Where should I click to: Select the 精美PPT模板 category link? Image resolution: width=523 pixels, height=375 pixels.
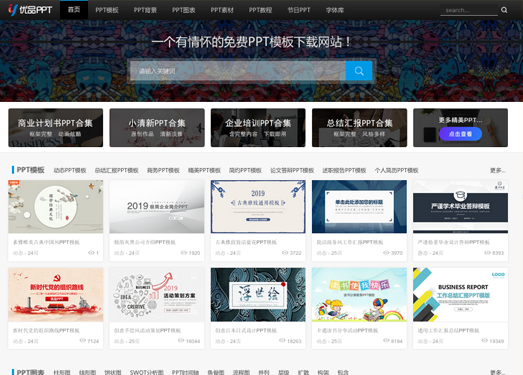click(x=204, y=170)
